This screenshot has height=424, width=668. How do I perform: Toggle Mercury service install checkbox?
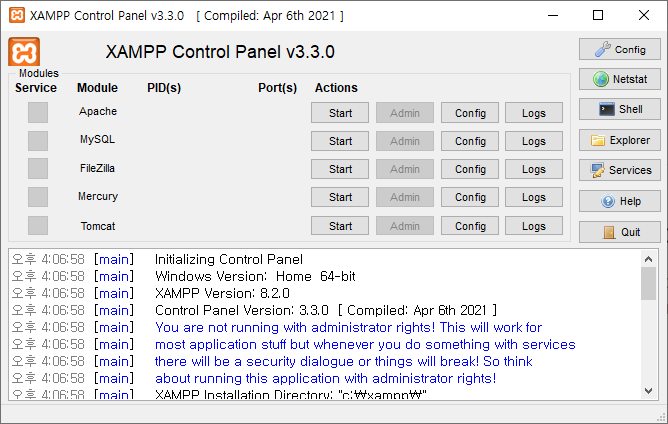click(x=38, y=197)
